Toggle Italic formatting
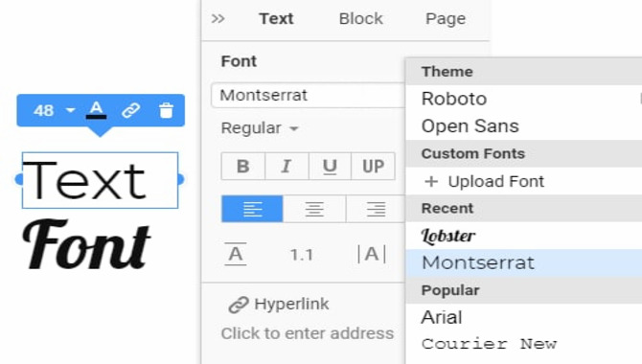This screenshot has height=364, width=642. click(x=287, y=167)
